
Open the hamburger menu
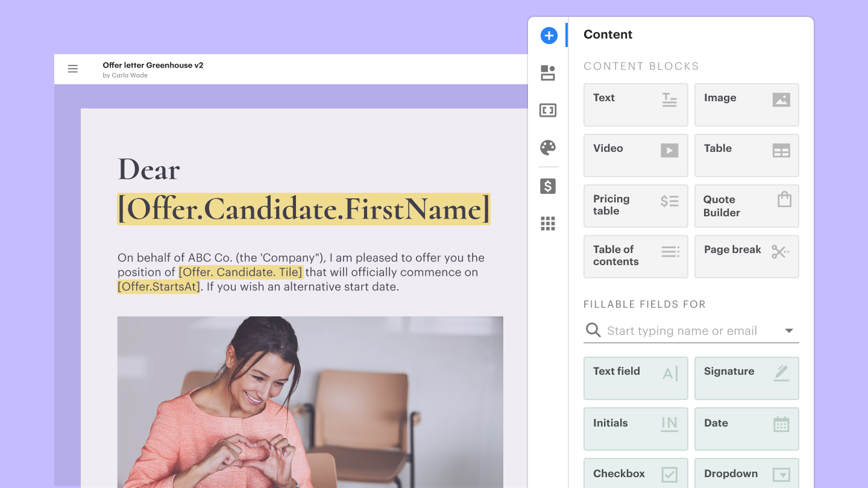click(73, 69)
